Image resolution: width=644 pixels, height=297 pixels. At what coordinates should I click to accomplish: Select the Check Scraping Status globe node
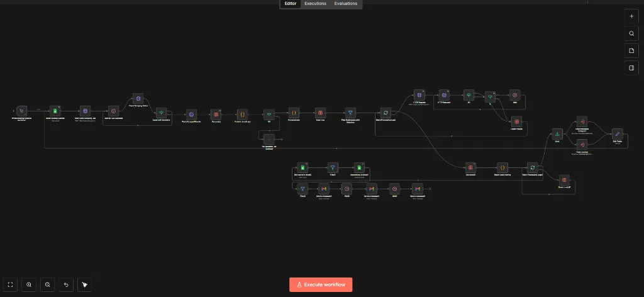point(138,99)
